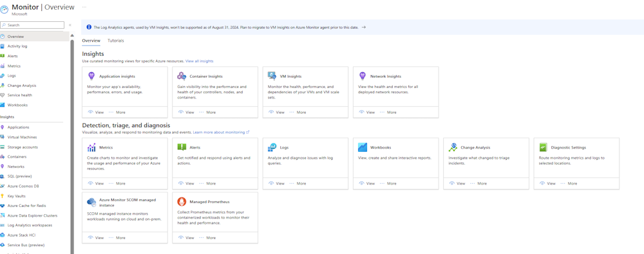Open Storage accounts in sidebar

tap(23, 147)
